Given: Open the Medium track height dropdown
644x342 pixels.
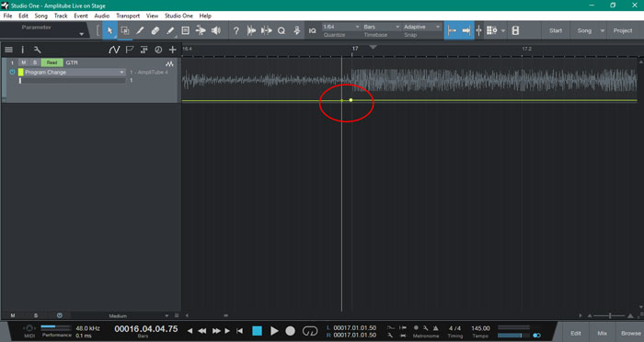Looking at the screenshot, I should [x=139, y=315].
